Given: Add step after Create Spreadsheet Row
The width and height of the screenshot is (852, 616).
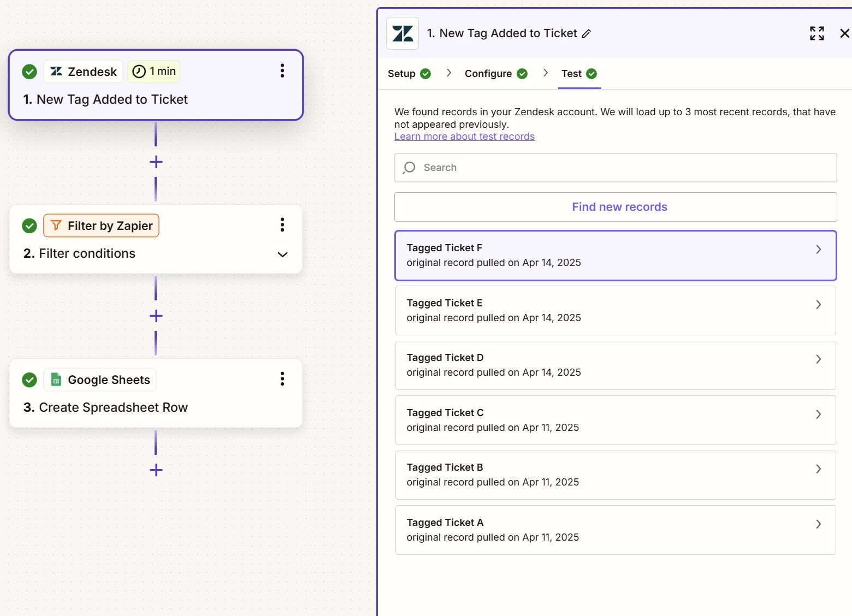Looking at the screenshot, I should 156,470.
